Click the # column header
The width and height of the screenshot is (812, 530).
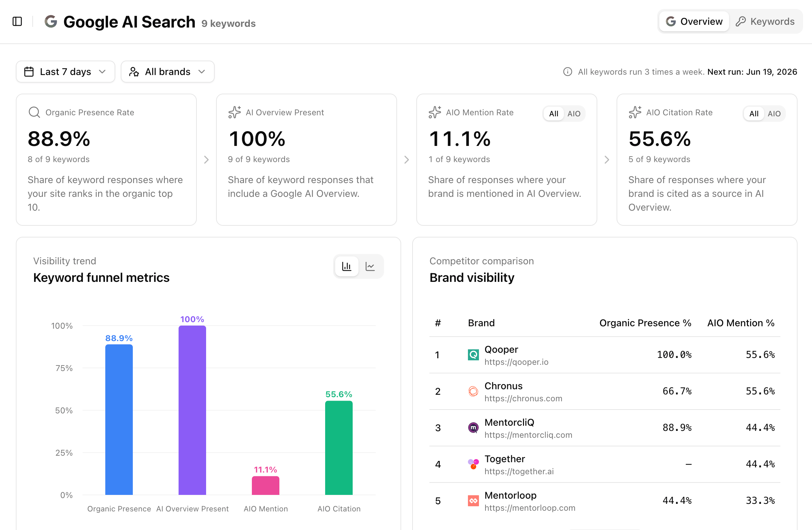pyautogui.click(x=438, y=323)
